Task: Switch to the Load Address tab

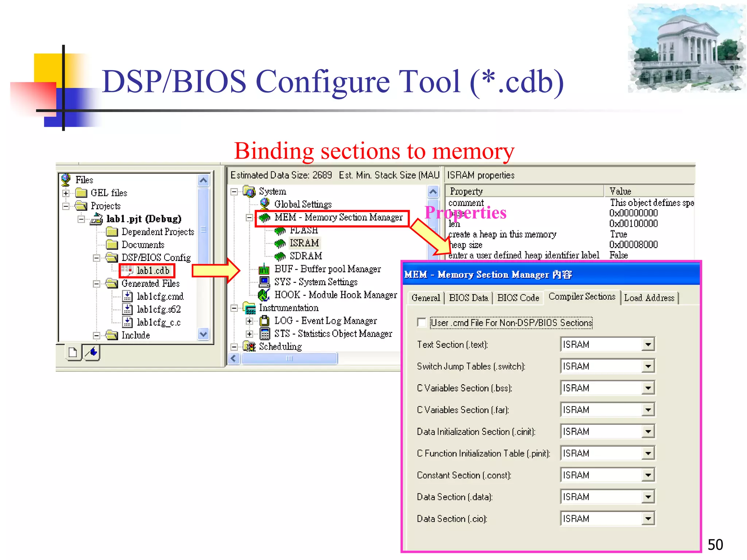Action: point(649,298)
